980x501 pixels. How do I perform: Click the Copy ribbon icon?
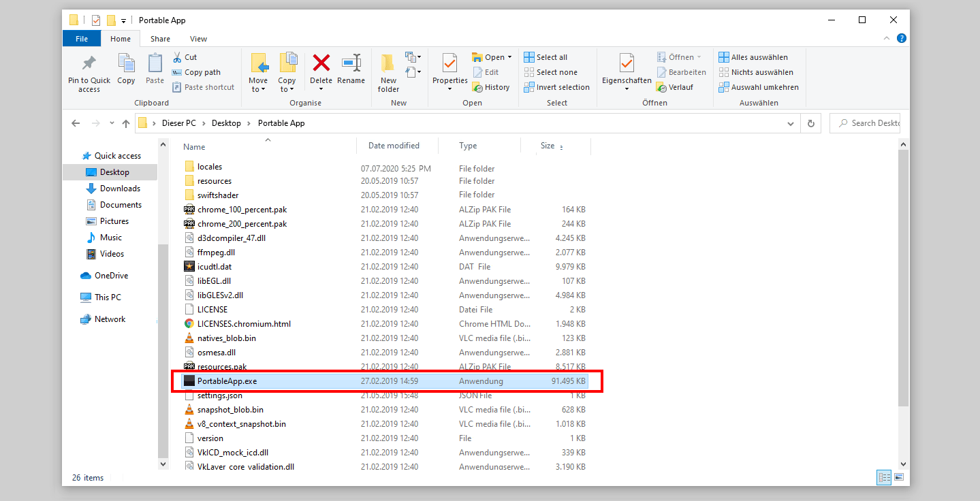click(126, 63)
